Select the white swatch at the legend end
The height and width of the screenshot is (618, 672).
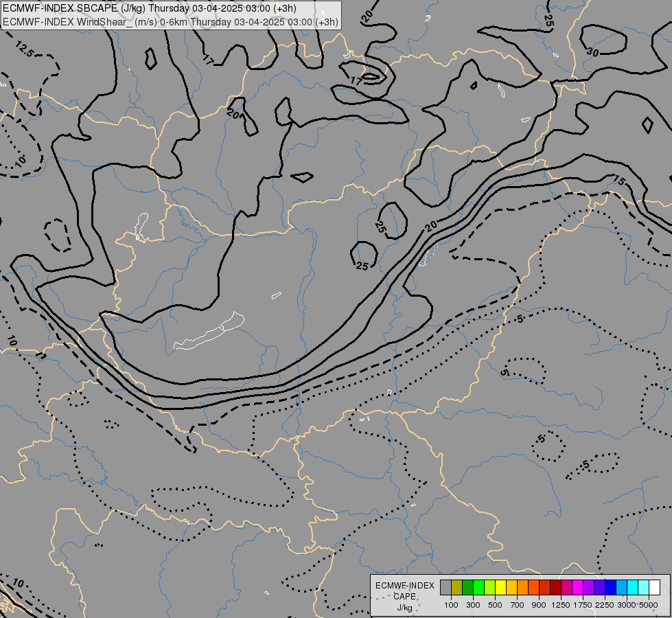[x=654, y=587]
